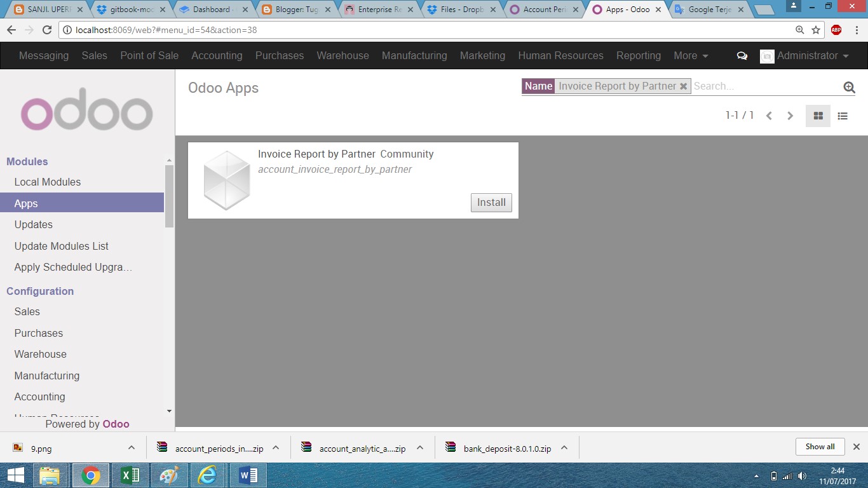Close the downloads bar

[856, 447]
